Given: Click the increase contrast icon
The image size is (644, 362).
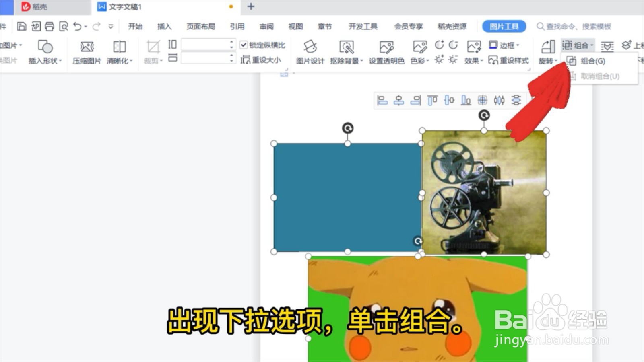Looking at the screenshot, I should pyautogui.click(x=439, y=45).
